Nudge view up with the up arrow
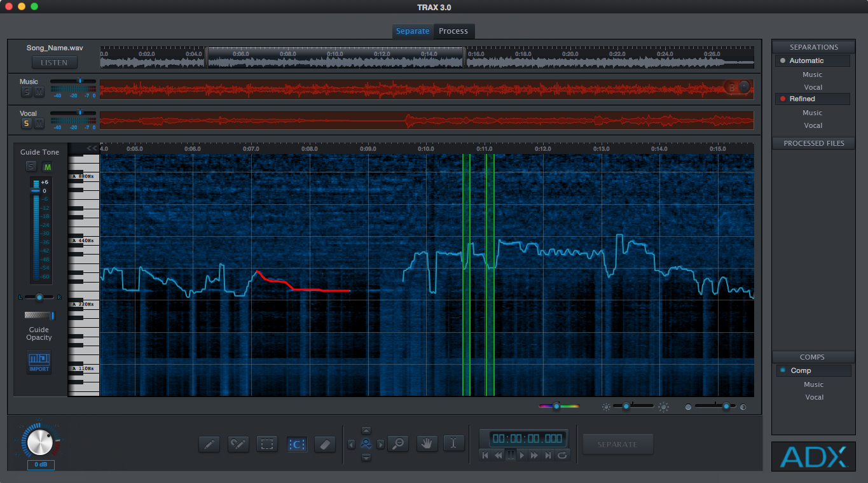 (366, 431)
